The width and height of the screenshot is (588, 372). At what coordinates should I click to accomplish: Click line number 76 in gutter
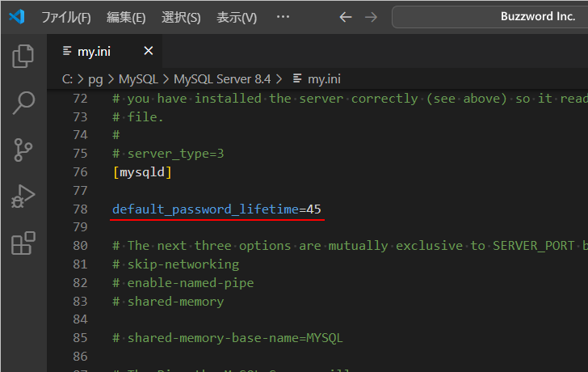[x=80, y=172]
